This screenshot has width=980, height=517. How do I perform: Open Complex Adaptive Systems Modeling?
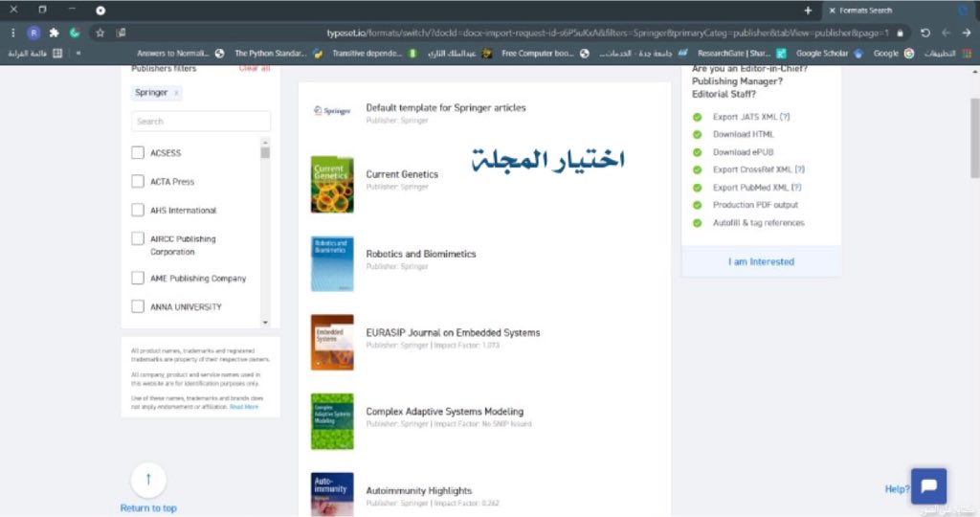tap(444, 412)
